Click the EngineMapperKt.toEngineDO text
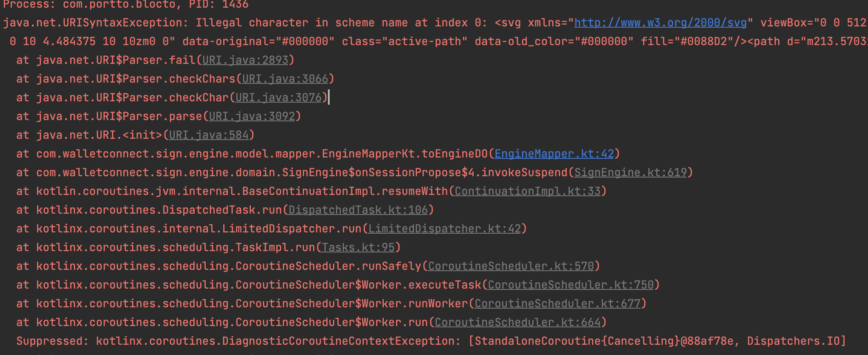This screenshot has width=868, height=355. (405, 154)
